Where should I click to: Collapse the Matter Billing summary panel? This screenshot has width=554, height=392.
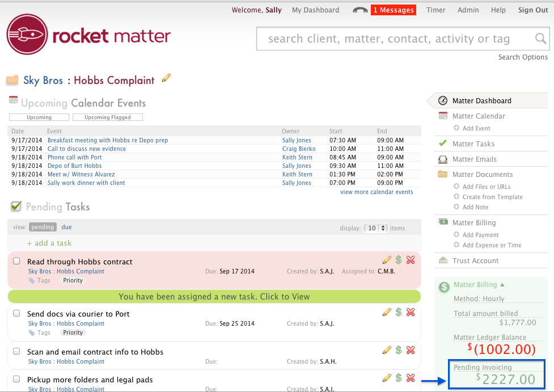coord(501,285)
